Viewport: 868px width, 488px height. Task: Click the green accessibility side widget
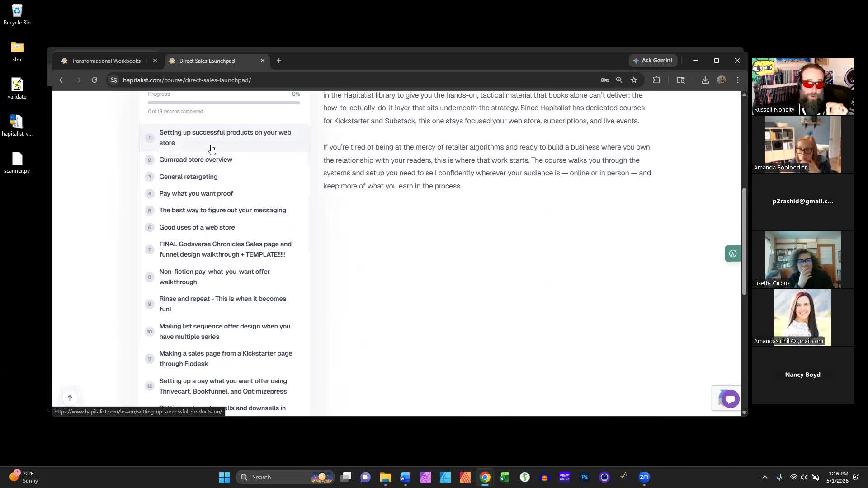(732, 253)
